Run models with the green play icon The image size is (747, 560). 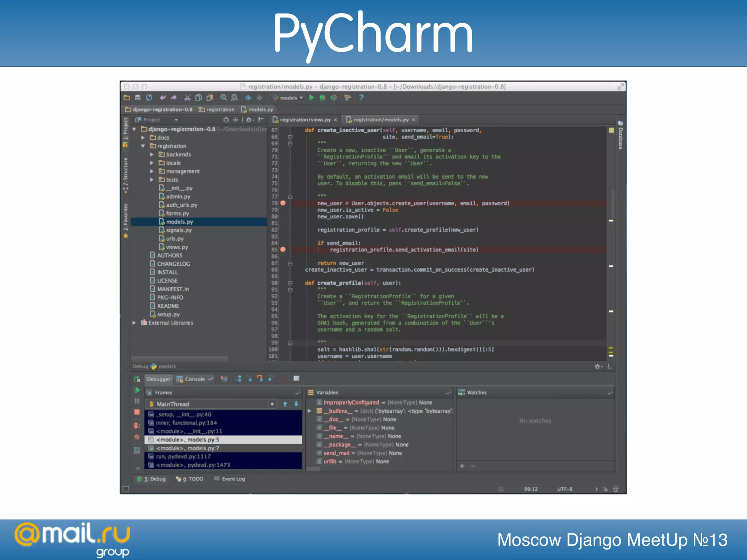(x=311, y=98)
